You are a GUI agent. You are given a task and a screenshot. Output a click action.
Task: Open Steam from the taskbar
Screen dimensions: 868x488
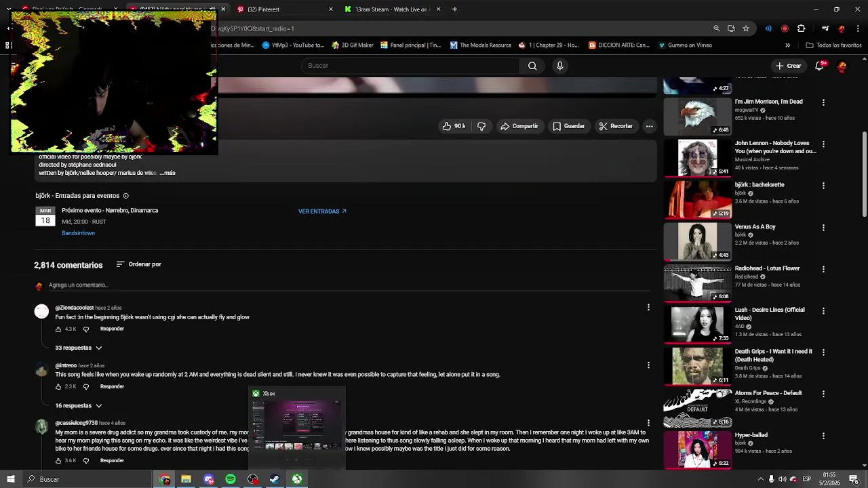[275, 479]
